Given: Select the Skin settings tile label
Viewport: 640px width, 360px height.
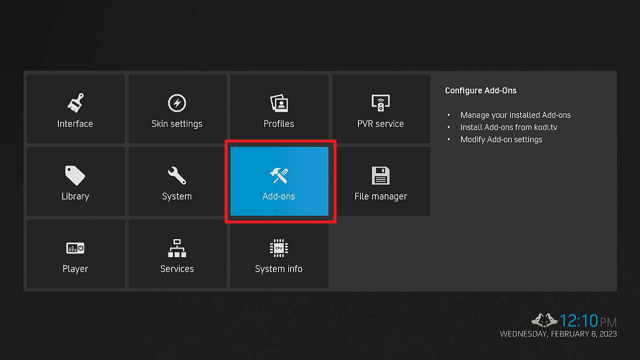Looking at the screenshot, I should (x=177, y=124).
